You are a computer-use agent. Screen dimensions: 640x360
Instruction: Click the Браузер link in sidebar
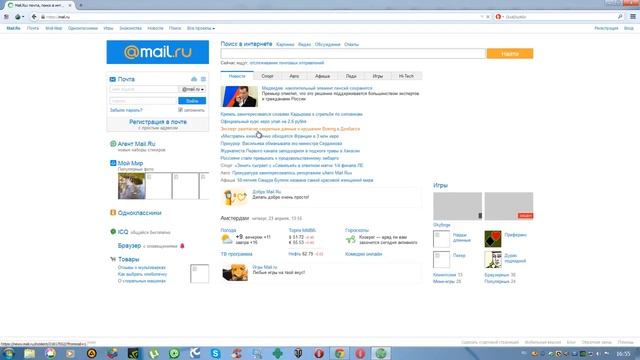pyautogui.click(x=129, y=246)
